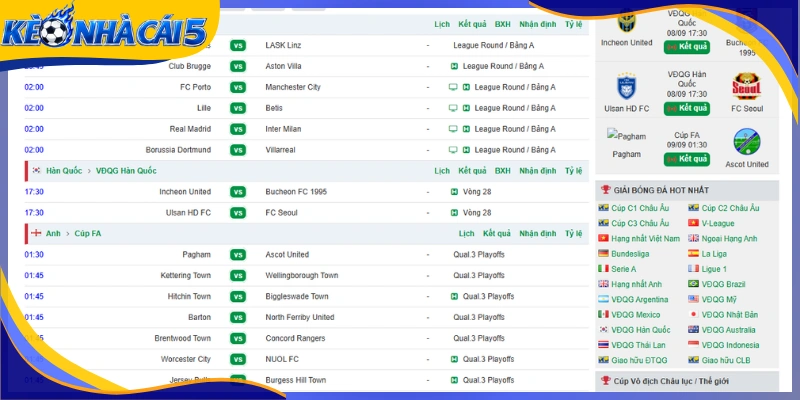
Task: Click the VS badge for FC Porto match
Action: (237, 87)
